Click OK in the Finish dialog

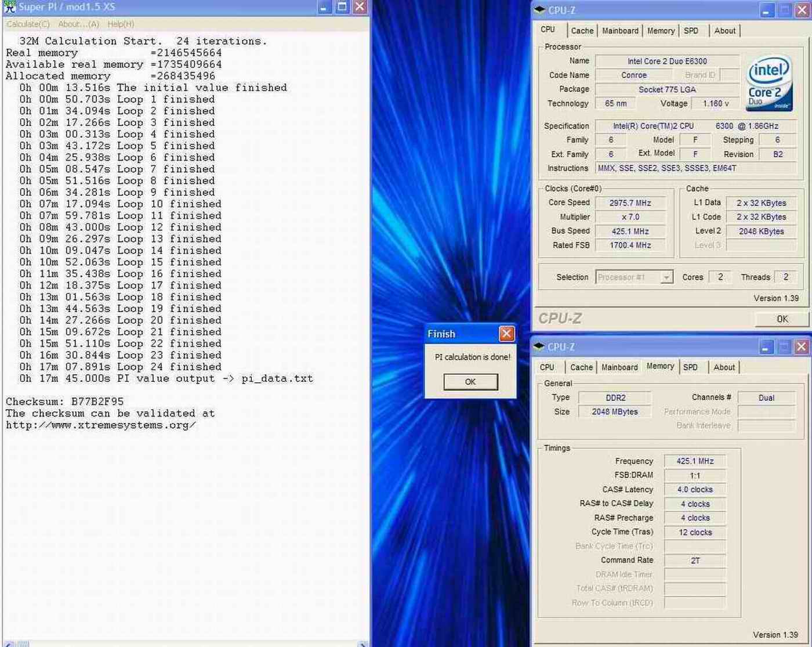coord(470,382)
